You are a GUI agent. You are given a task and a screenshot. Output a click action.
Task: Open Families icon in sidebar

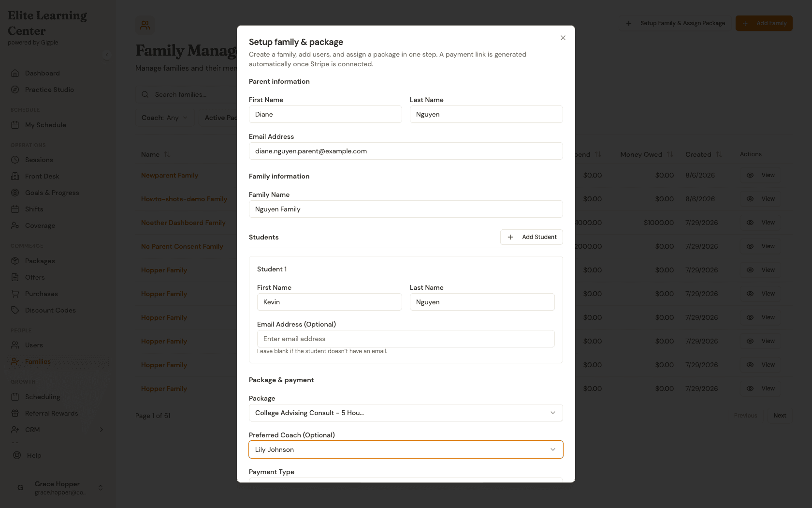[x=15, y=361]
